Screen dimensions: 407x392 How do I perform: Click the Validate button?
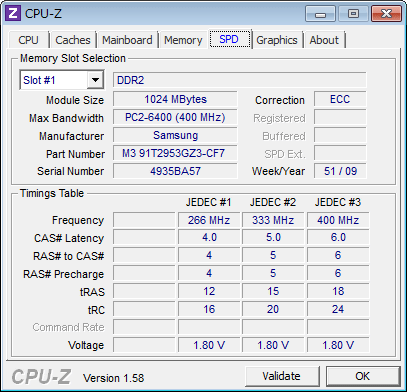point(282,376)
